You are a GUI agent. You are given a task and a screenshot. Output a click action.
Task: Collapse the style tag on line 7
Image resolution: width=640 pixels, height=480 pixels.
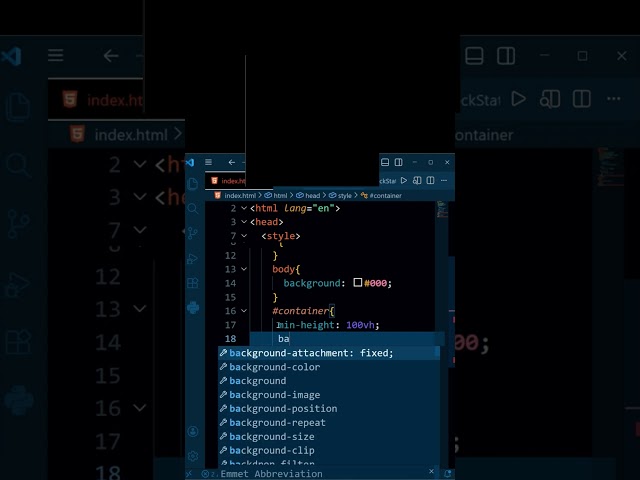[244, 236]
